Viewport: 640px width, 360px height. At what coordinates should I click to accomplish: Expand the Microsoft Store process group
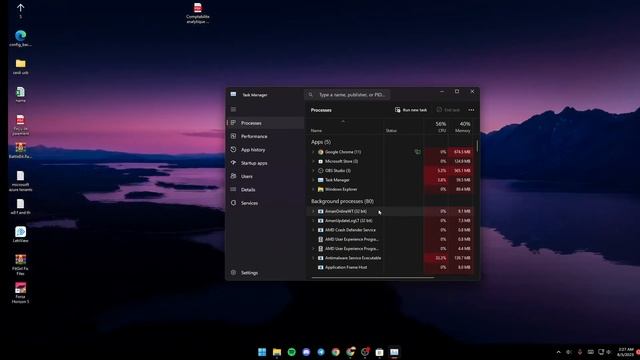(x=313, y=161)
